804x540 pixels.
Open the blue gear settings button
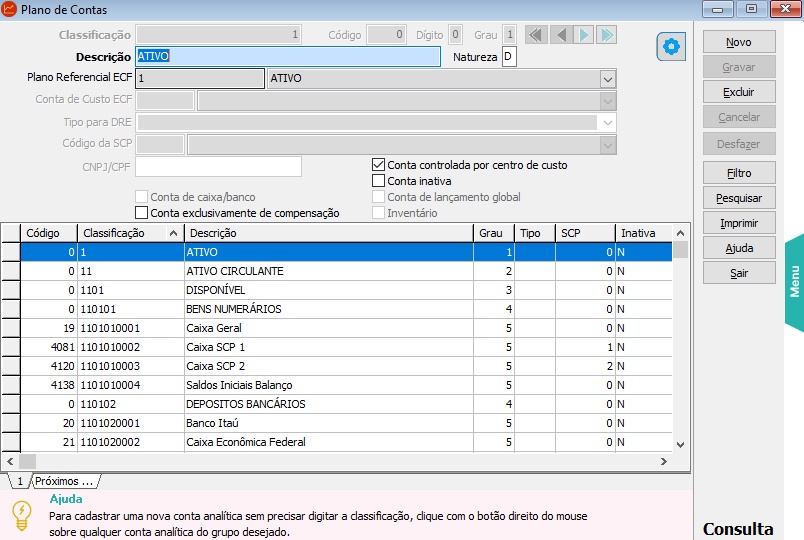pyautogui.click(x=671, y=47)
